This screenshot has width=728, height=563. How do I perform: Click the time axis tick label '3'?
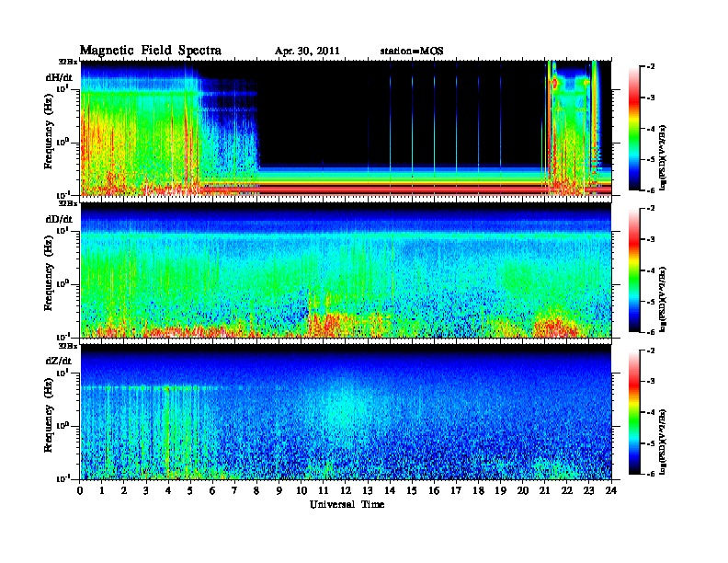point(146,490)
